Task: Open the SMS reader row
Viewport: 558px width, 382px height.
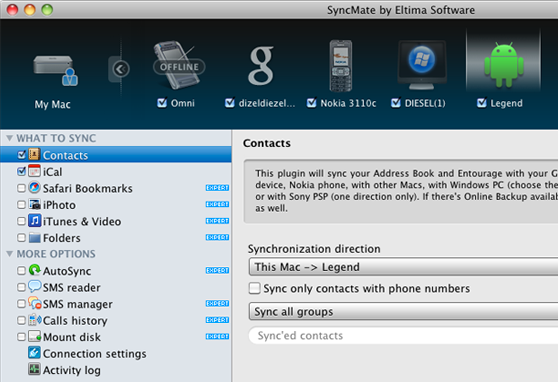Action: 116,287
